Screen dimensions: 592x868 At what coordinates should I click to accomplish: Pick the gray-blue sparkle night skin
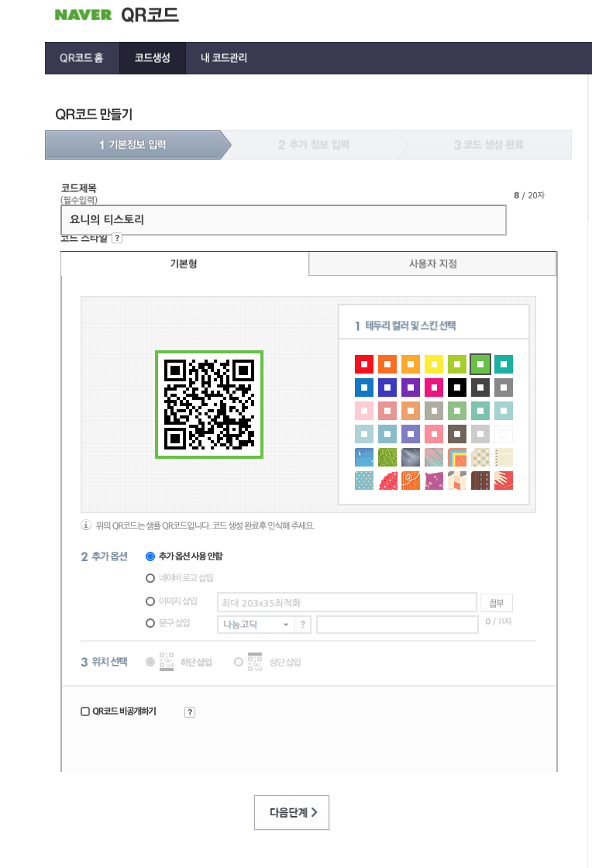(x=411, y=457)
